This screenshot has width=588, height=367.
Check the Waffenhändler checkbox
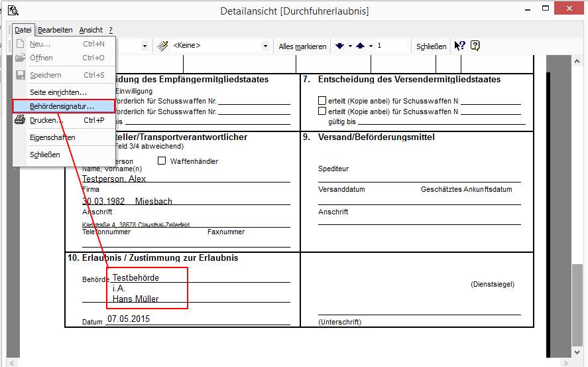tap(162, 161)
